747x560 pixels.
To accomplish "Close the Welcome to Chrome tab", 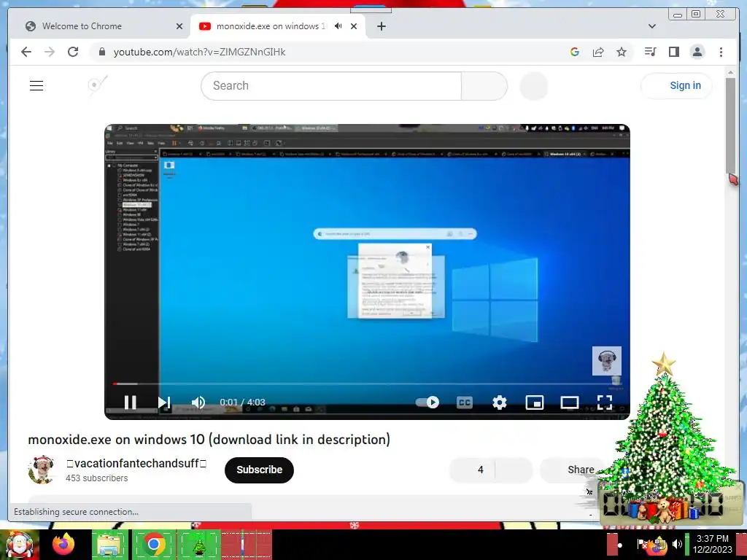I will click(x=179, y=26).
